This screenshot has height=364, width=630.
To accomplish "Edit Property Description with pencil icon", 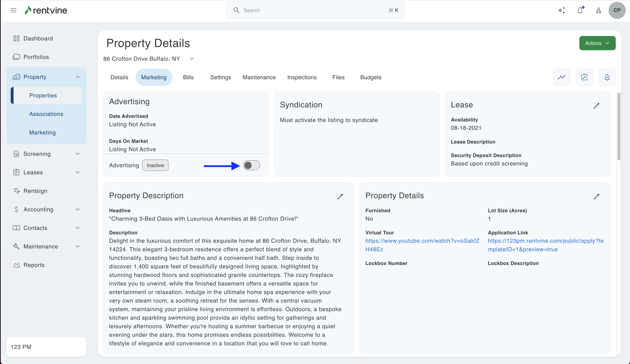I will pyautogui.click(x=340, y=196).
